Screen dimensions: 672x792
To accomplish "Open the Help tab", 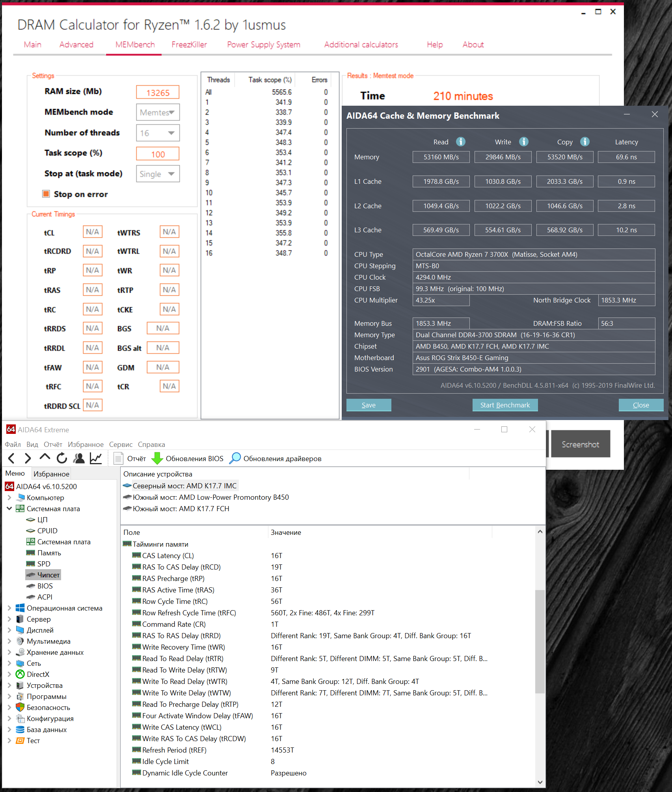I will coord(435,45).
